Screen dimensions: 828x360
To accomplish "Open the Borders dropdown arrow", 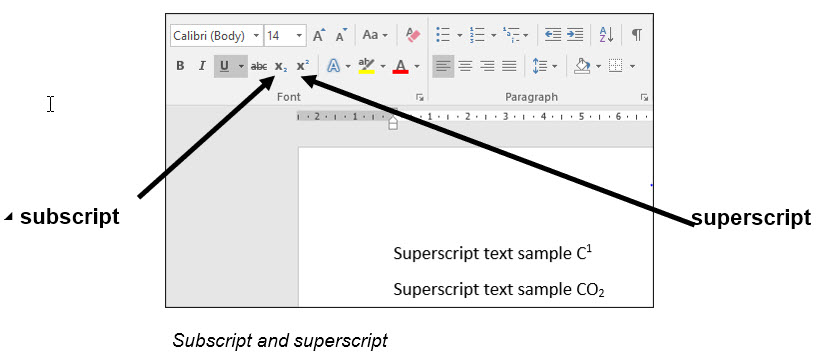I will pyautogui.click(x=632, y=67).
